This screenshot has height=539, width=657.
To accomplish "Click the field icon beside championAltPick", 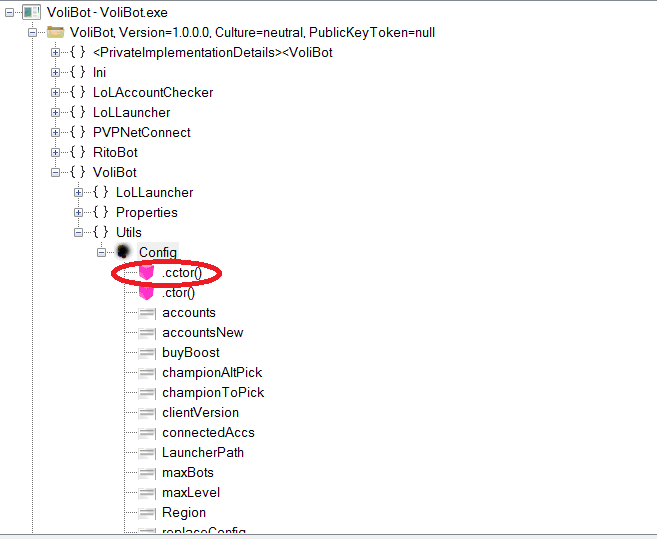I will 147,373.
